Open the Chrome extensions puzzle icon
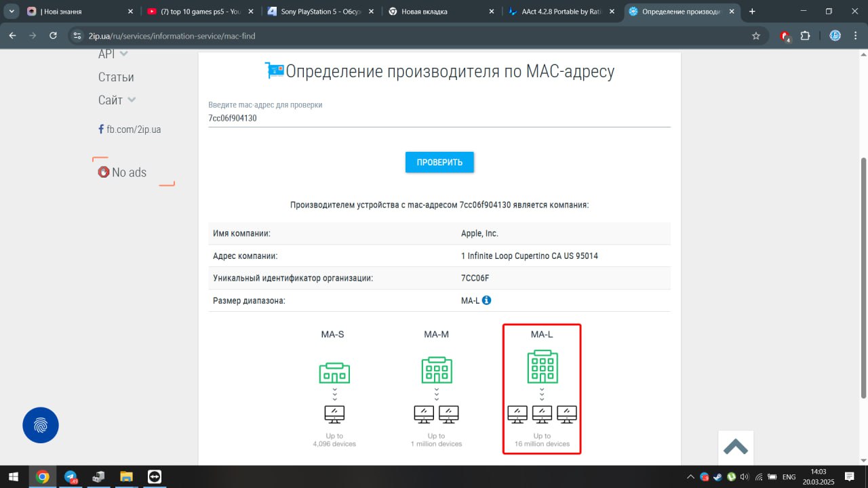This screenshot has width=868, height=488. pyautogui.click(x=806, y=36)
